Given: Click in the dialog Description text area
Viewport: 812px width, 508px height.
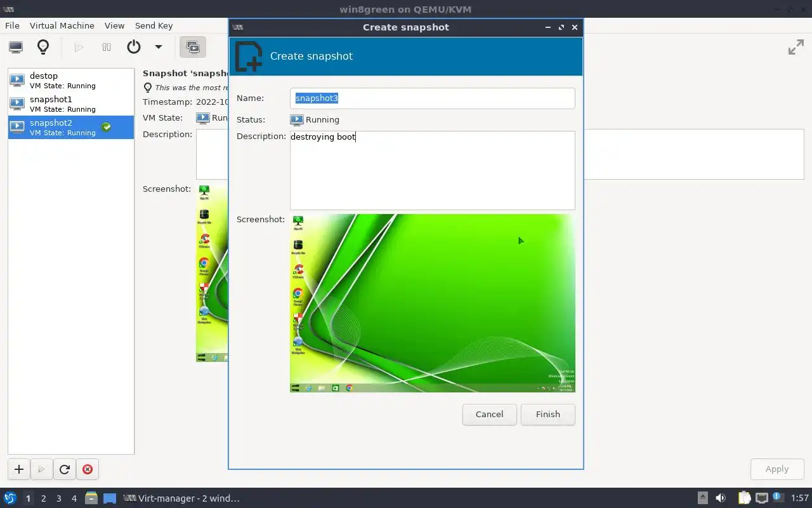Looking at the screenshot, I should coord(433,170).
